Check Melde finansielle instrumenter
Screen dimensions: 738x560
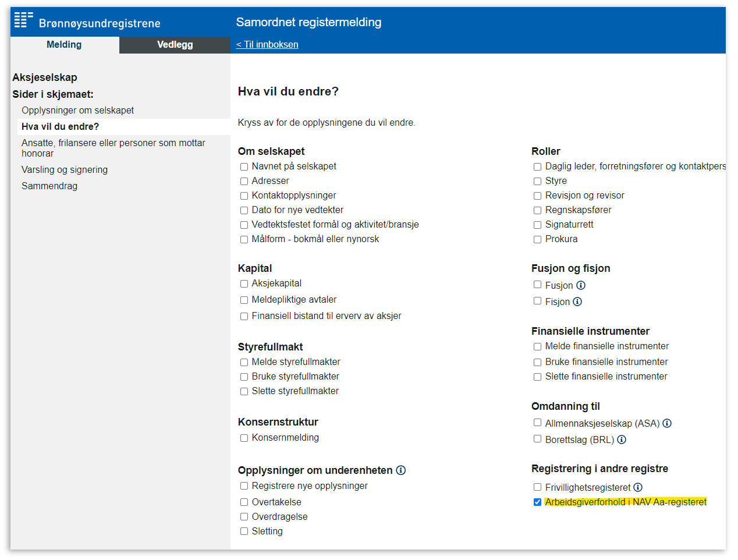537,347
